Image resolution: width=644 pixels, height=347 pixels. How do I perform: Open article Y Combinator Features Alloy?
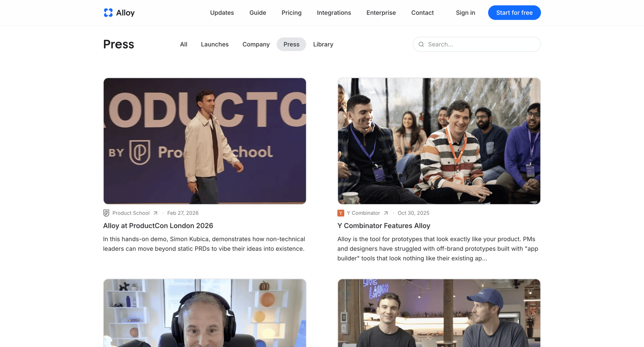coord(384,226)
